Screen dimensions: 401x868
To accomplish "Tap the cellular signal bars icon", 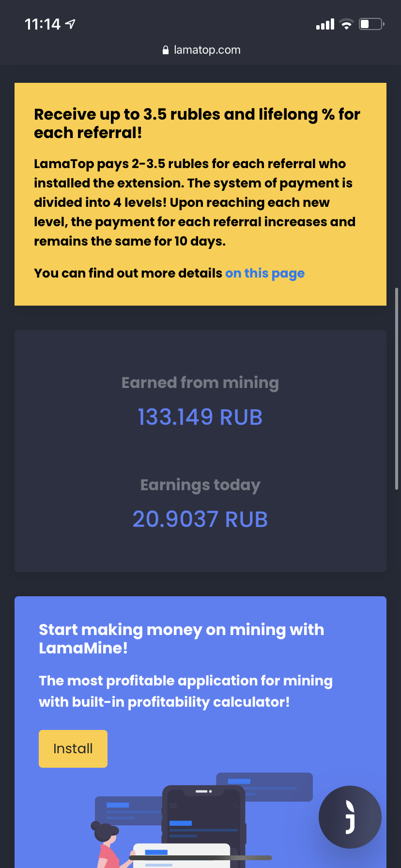I will click(325, 24).
